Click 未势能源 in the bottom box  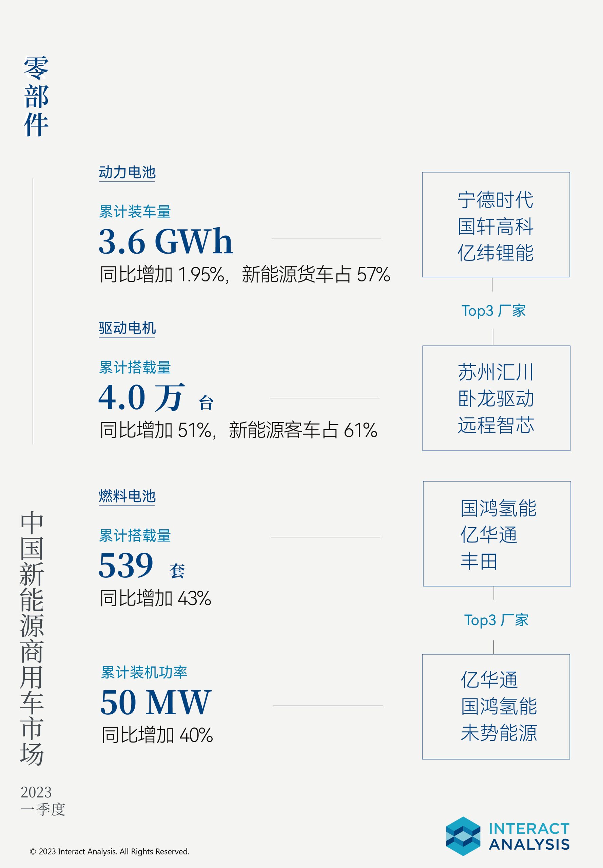tap(499, 733)
